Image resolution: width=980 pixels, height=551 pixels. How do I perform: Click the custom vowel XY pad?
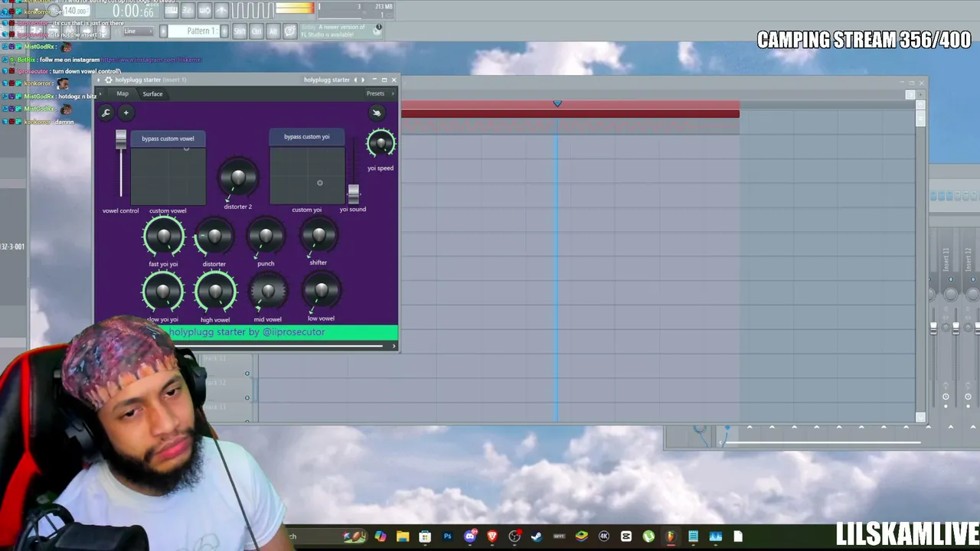coord(168,175)
